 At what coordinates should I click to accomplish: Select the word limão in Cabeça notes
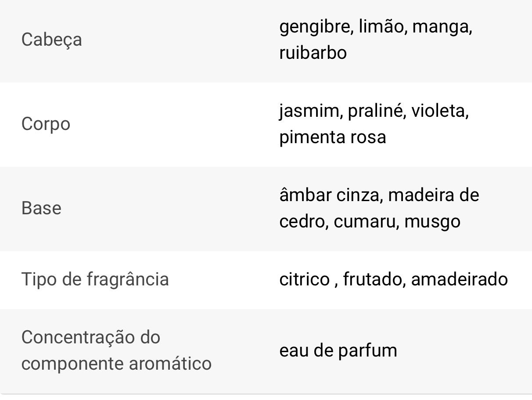point(381,27)
